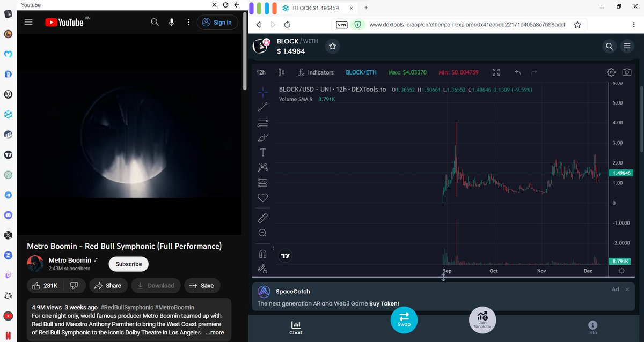This screenshot has width=644, height=342.
Task: Open the Indicators menu
Action: tap(316, 72)
